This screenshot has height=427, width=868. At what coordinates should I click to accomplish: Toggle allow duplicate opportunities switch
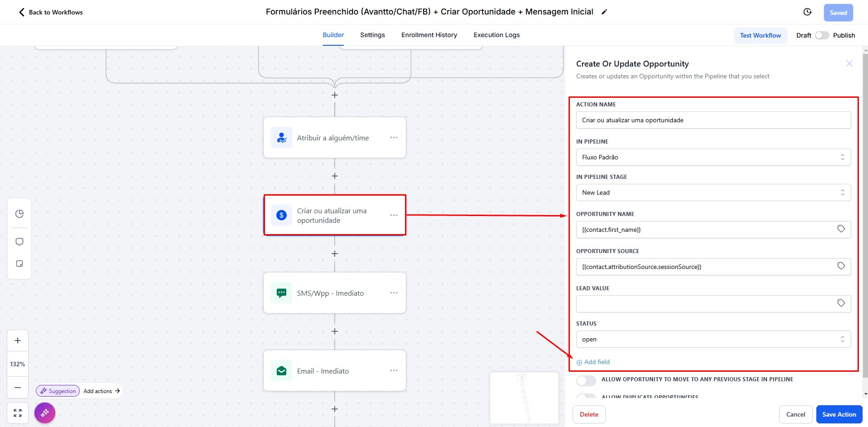click(x=586, y=396)
